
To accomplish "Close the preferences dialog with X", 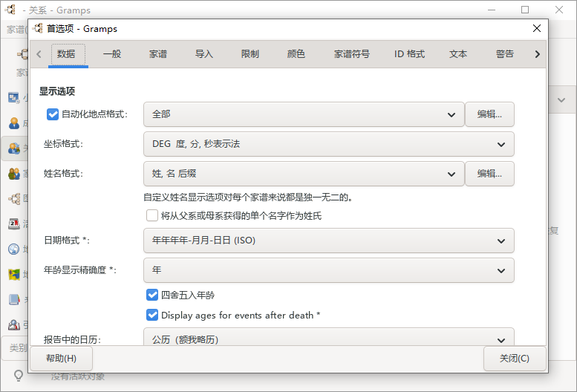I will (536, 28).
